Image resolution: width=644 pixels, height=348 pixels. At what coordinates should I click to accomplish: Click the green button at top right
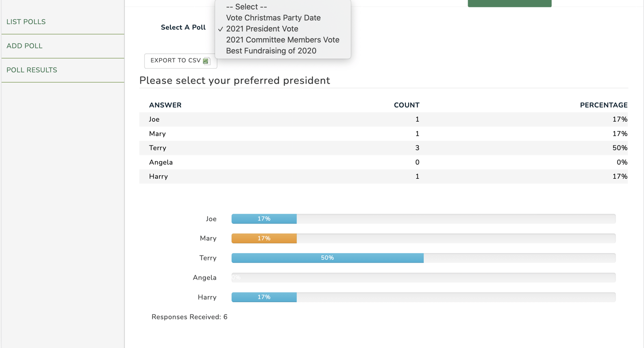point(509,3)
